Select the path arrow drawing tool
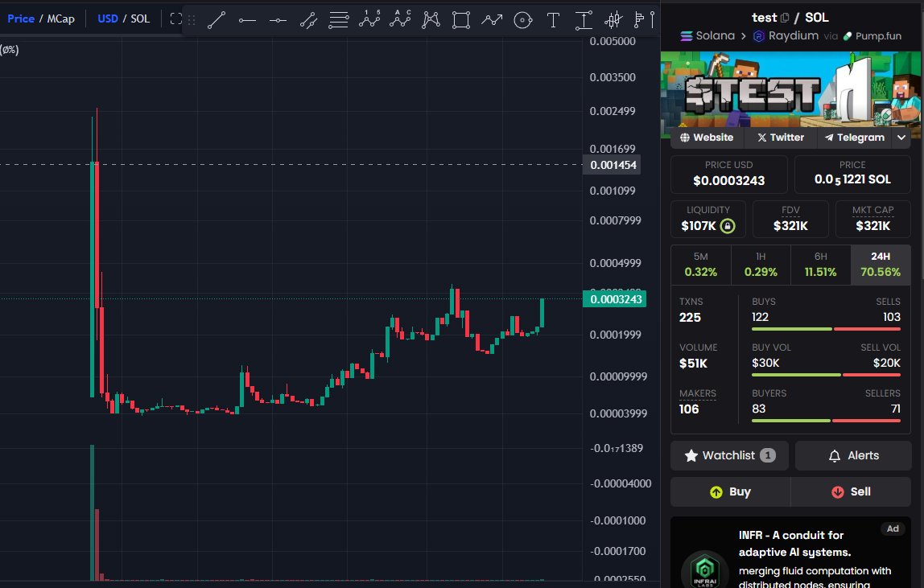This screenshot has height=588, width=924. click(x=492, y=20)
